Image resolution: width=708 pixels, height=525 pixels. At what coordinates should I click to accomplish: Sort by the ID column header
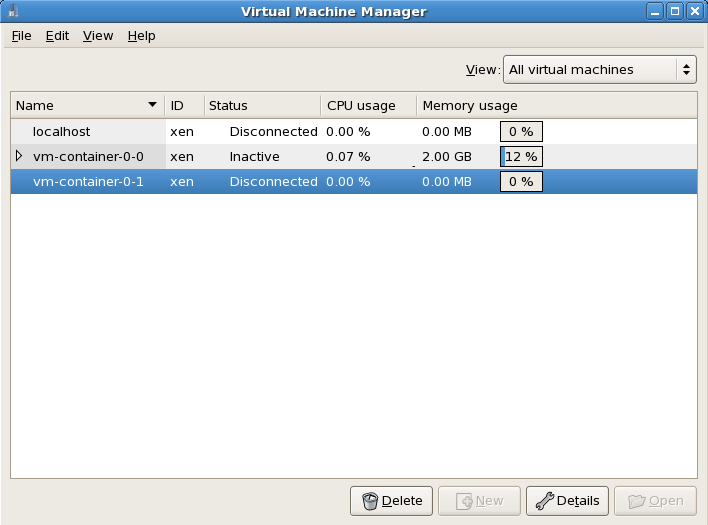pos(185,106)
